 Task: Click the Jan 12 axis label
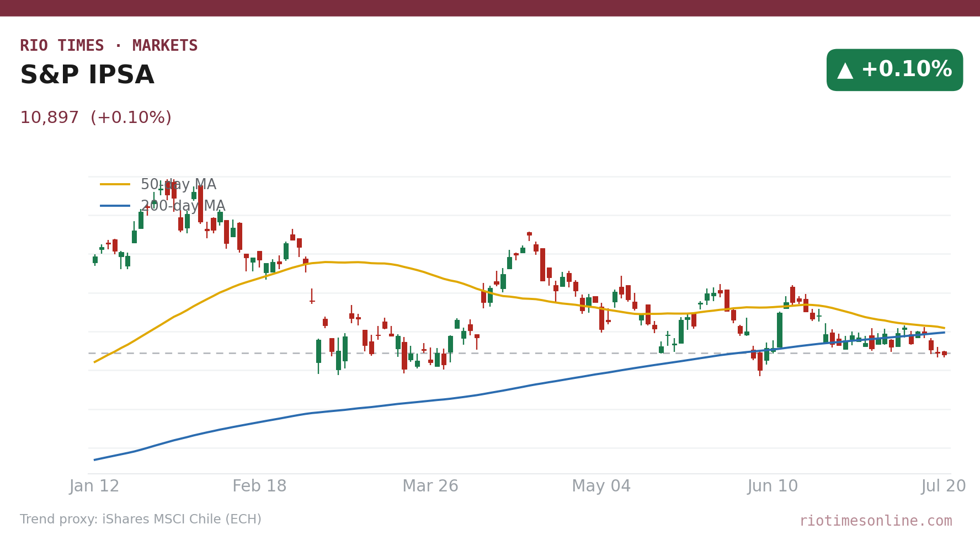click(94, 486)
